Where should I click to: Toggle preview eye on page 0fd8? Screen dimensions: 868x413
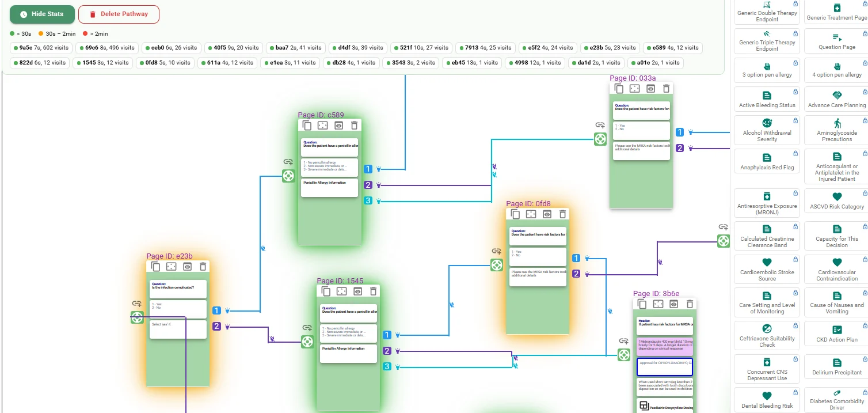[x=547, y=214]
